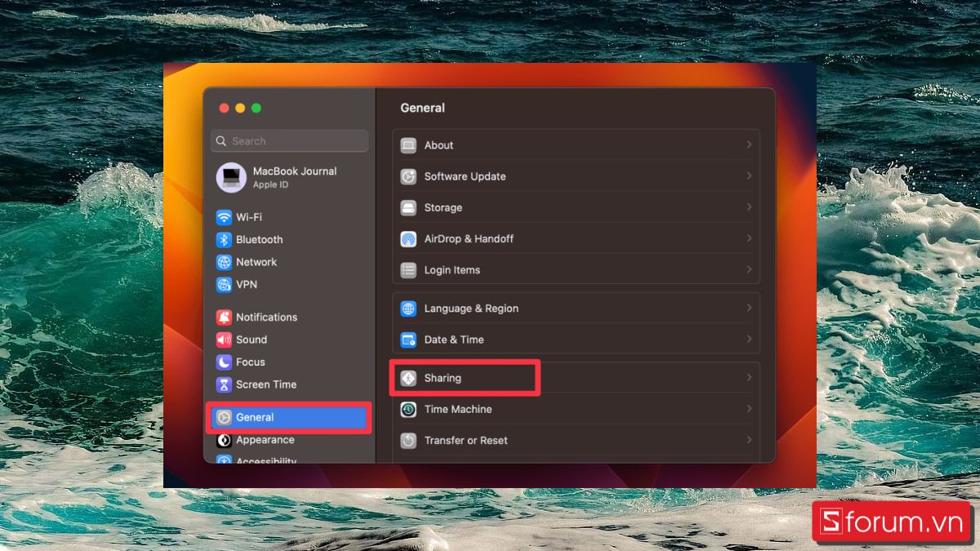The height and width of the screenshot is (551, 980).
Task: Open Notifications using the red bell icon
Action: click(x=224, y=317)
